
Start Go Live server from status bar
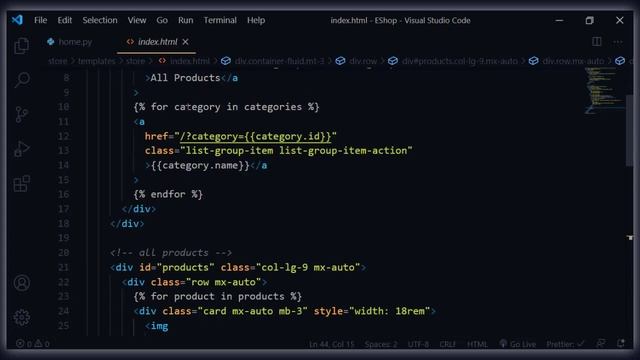point(518,344)
